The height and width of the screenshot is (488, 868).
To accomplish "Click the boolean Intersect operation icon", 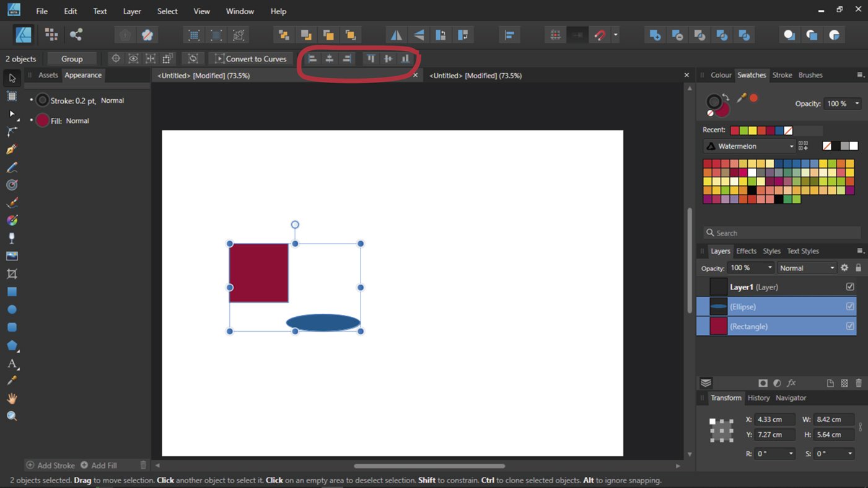I will point(699,35).
